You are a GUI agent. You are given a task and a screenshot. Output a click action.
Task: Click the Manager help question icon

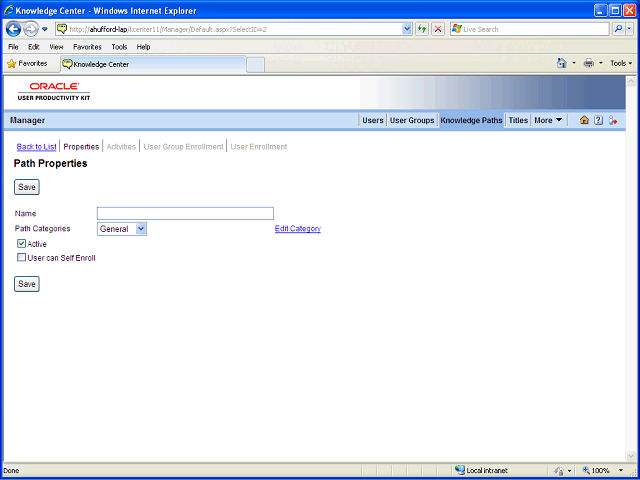pyautogui.click(x=598, y=120)
